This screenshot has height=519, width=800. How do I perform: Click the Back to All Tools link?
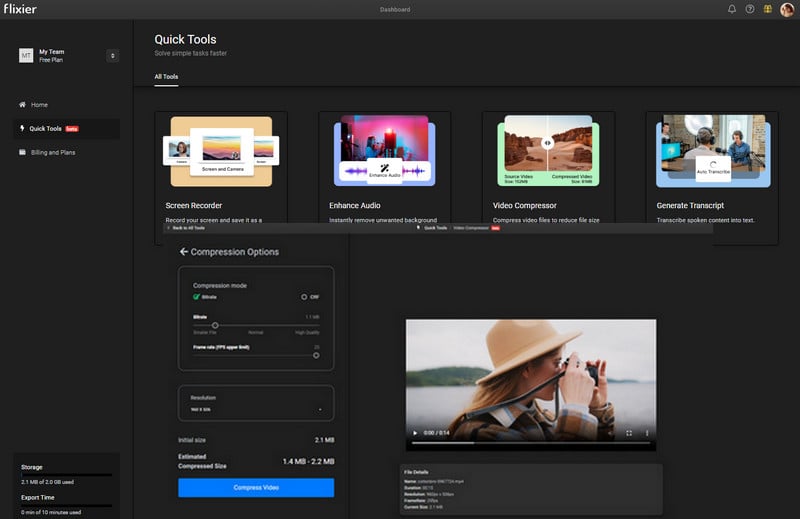click(x=188, y=228)
